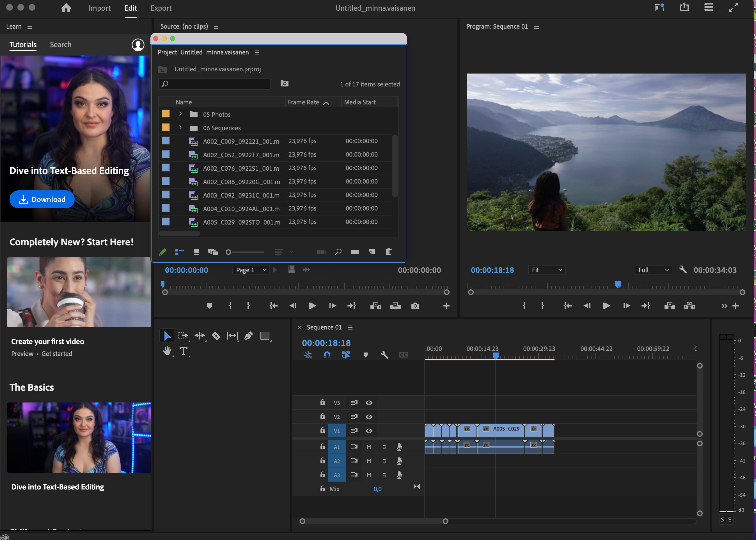This screenshot has width=756, height=540.
Task: Toggle V2 track output eye
Action: click(369, 417)
